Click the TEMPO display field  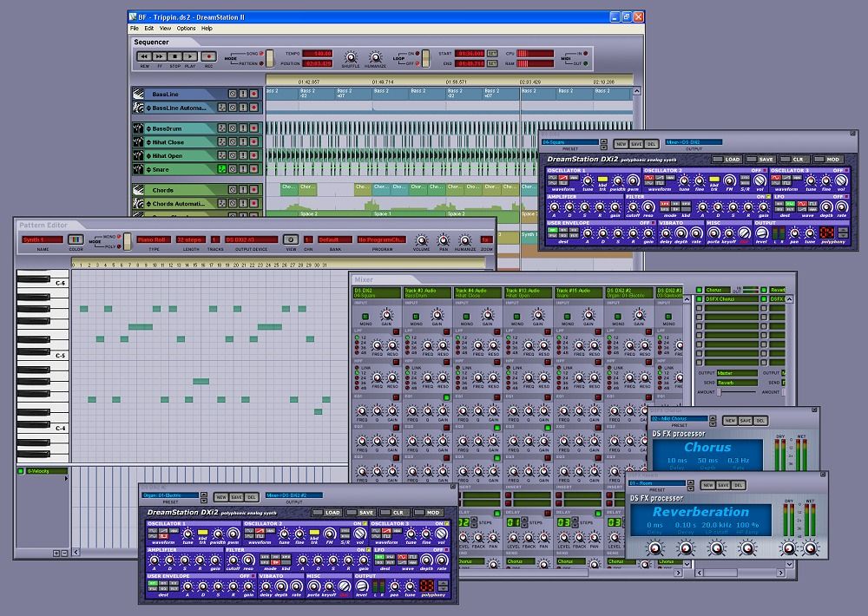point(317,54)
